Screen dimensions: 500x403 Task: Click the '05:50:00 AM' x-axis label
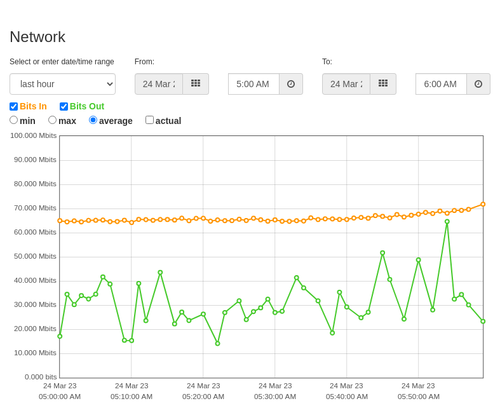click(418, 397)
